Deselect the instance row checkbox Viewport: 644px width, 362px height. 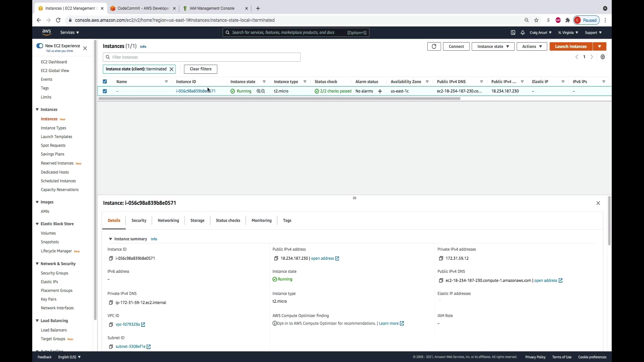105,91
